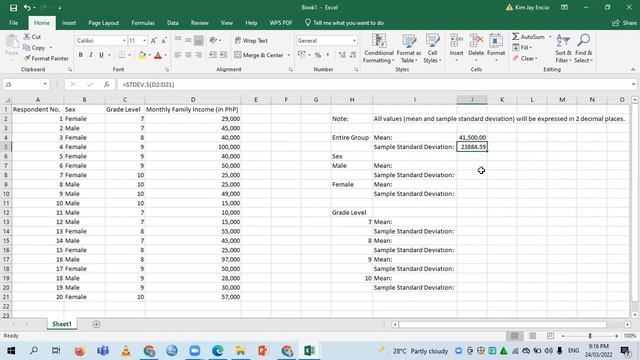The height and width of the screenshot is (360, 640).
Task: Undo the last action
Action: pos(27,8)
